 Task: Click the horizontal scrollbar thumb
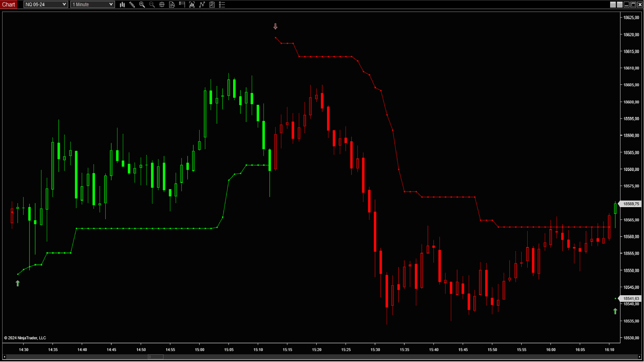tap(156, 357)
